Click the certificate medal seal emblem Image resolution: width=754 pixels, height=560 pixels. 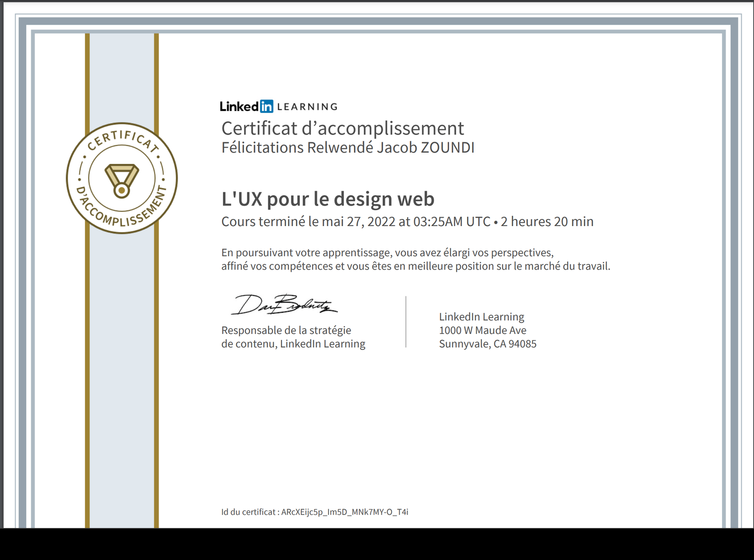pos(122,178)
